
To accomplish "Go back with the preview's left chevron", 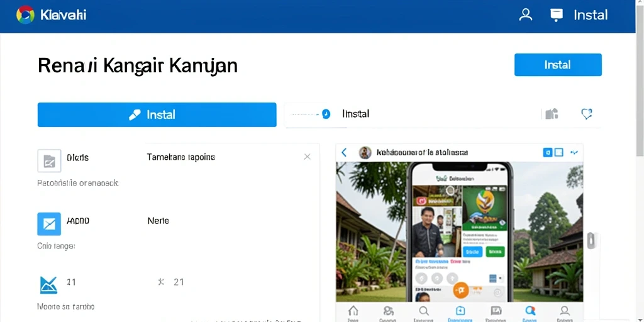I will click(344, 153).
